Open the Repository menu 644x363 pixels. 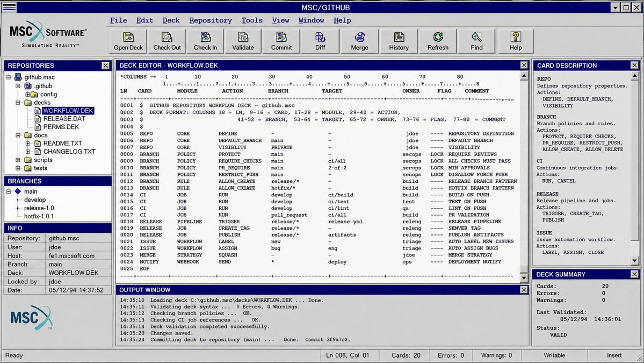tap(211, 20)
